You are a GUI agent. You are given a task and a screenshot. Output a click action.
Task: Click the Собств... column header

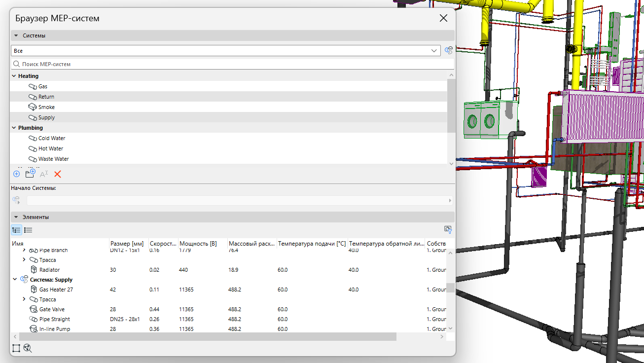(436, 244)
